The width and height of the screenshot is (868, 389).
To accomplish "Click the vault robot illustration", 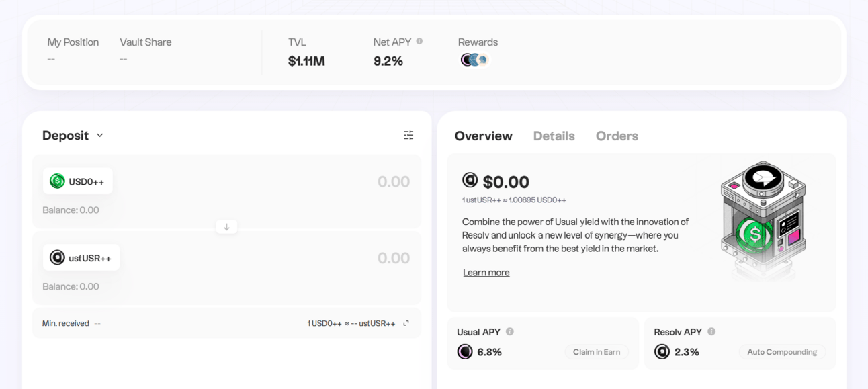I will pos(763,220).
